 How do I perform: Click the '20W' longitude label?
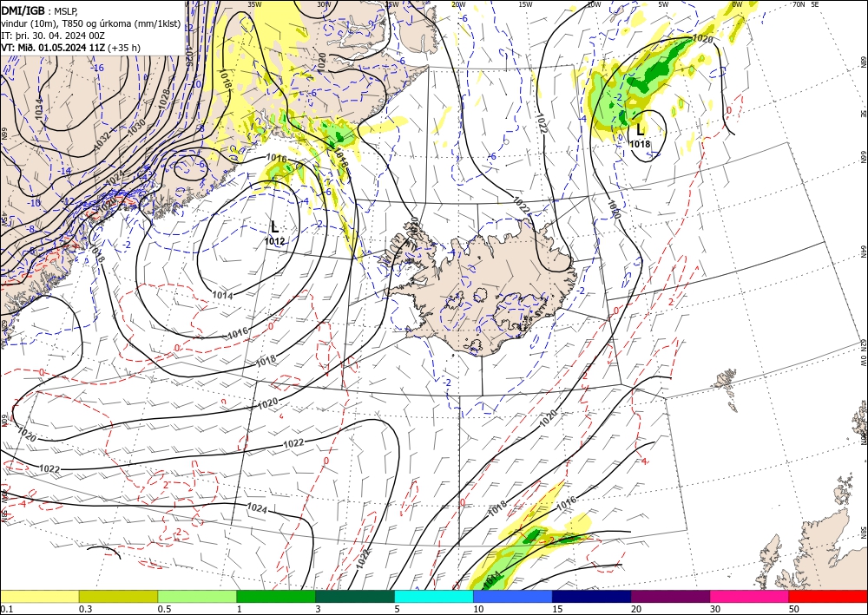(x=458, y=3)
